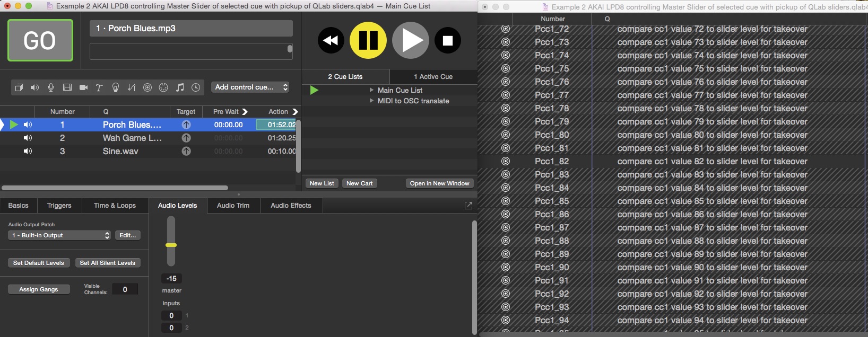Open the Audio Output Patch dropdown
Screen dimensions: 868x337
[x=59, y=235]
